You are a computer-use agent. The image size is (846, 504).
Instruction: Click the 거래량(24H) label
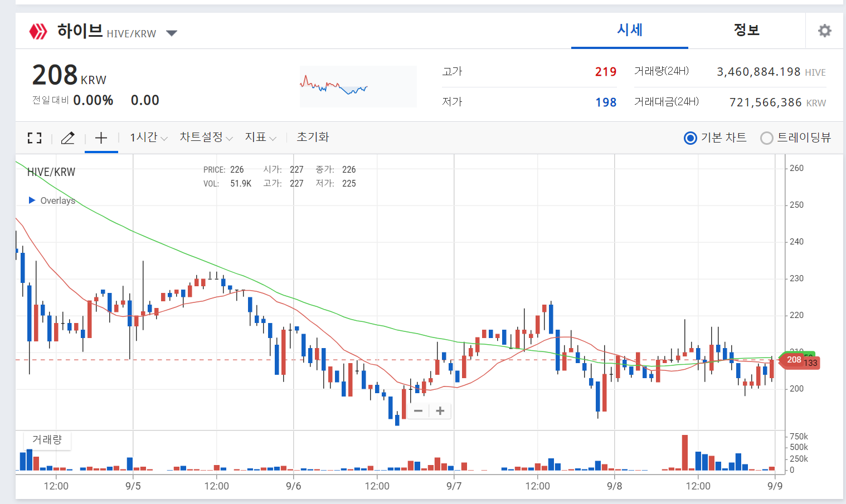coord(662,71)
